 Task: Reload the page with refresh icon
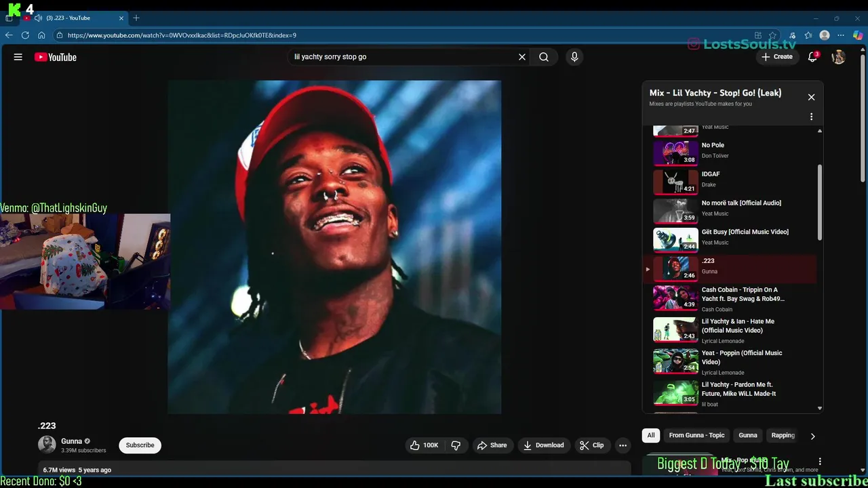point(25,35)
